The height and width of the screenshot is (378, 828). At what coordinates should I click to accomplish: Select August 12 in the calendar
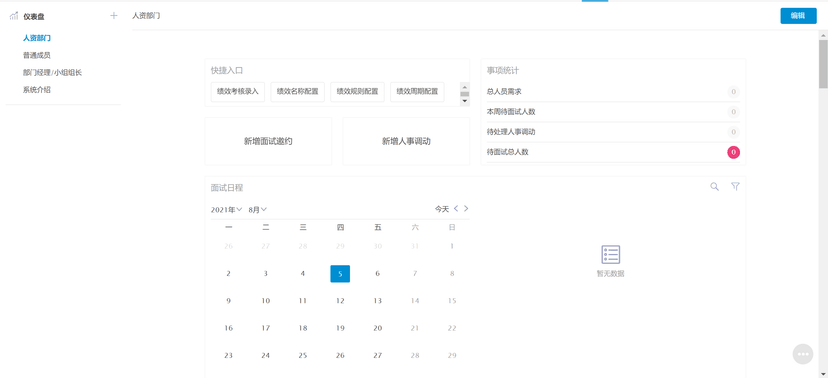[x=340, y=301]
